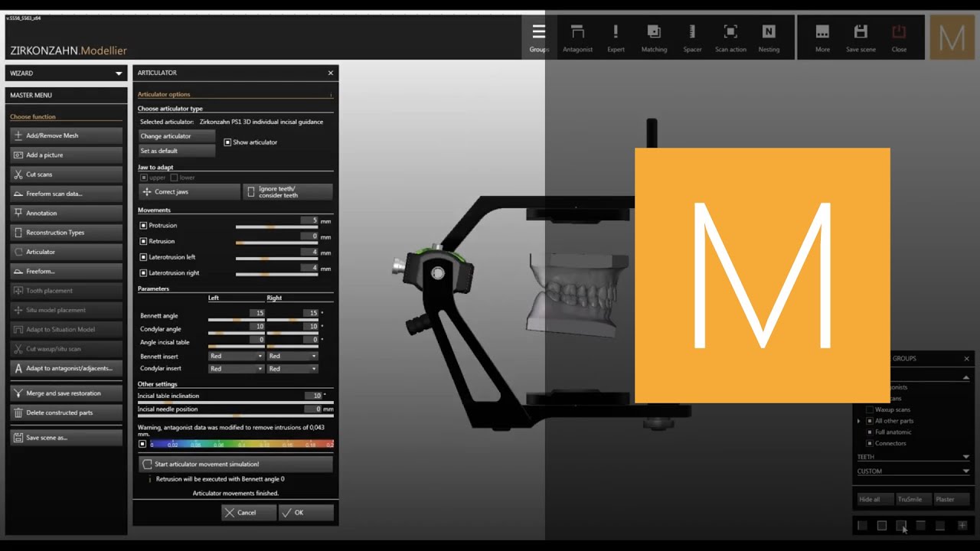This screenshot has width=980, height=551.
Task: Click the plus view button in bottom corner
Action: pos(962,526)
